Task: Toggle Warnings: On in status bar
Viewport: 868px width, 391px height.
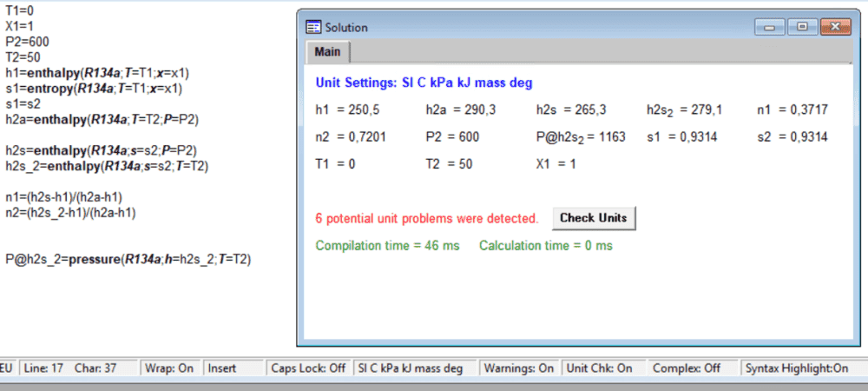Action: coord(519,368)
